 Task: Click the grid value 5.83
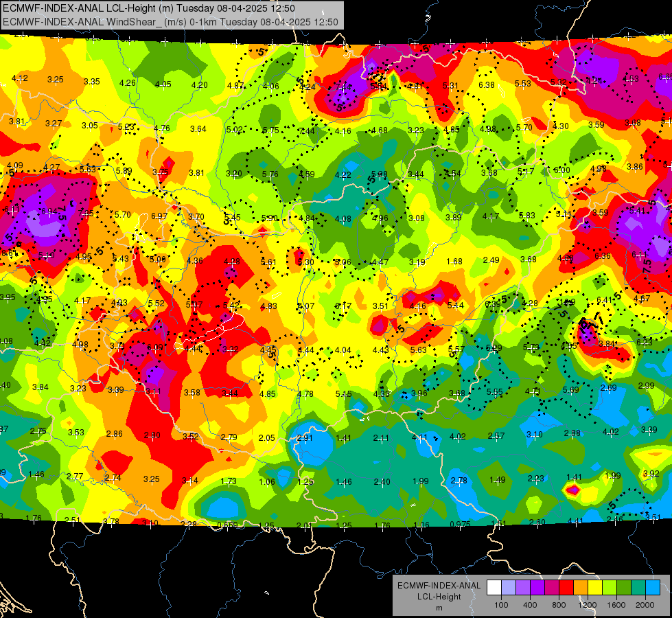pyautogui.click(x=526, y=216)
